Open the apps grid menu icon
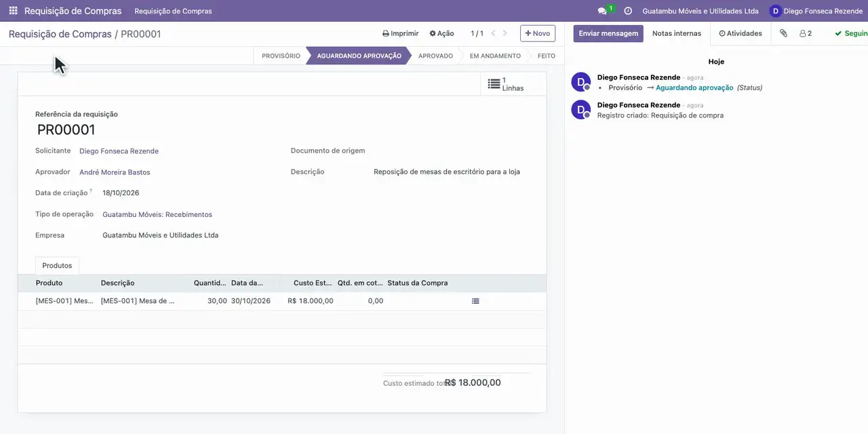This screenshot has height=434, width=868. pyautogui.click(x=13, y=11)
